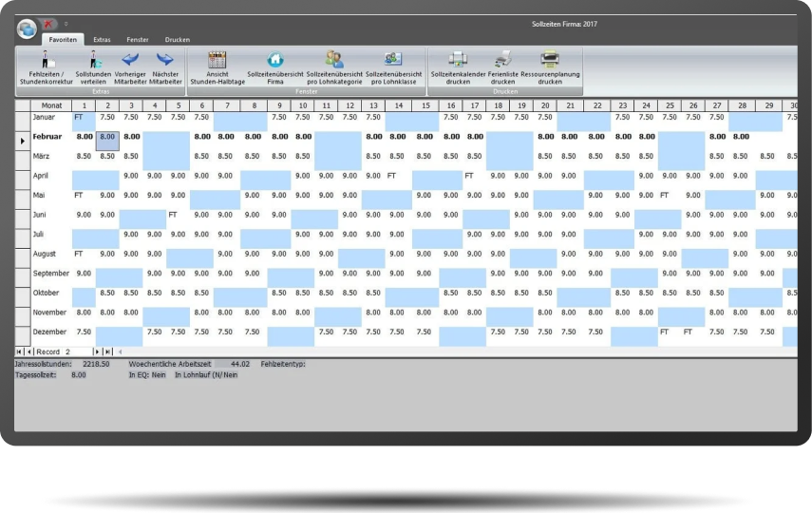Click the FT cell for Mai day 25
Screen dimensions: 812x513
pos(670,199)
